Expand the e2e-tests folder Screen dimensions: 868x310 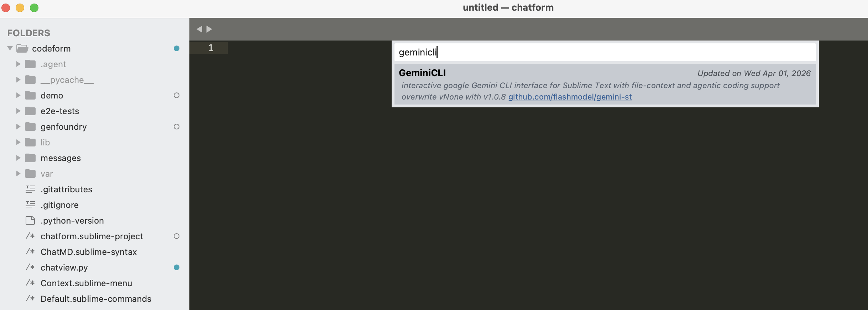(x=18, y=111)
